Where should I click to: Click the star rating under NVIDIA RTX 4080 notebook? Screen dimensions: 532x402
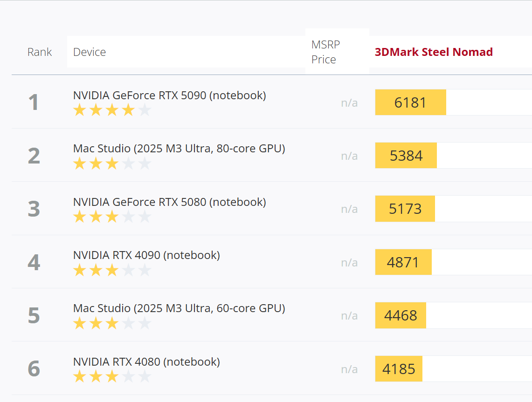tap(112, 376)
